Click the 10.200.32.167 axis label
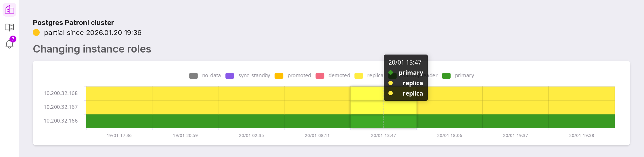This screenshot has height=157, width=644. point(61,107)
